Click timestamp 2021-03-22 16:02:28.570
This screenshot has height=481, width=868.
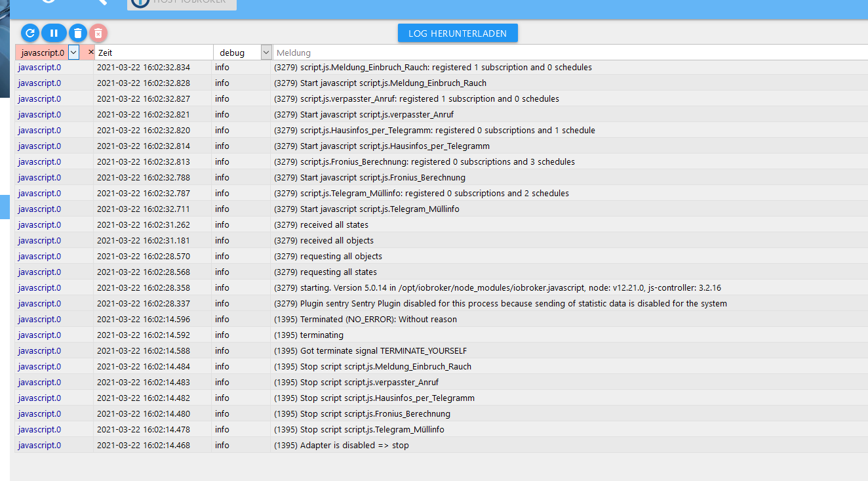(x=144, y=257)
